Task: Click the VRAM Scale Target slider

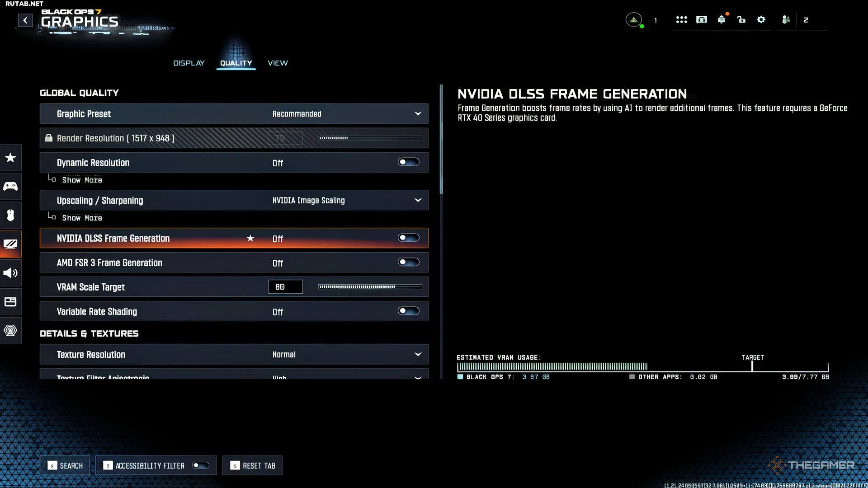Action: (x=370, y=287)
